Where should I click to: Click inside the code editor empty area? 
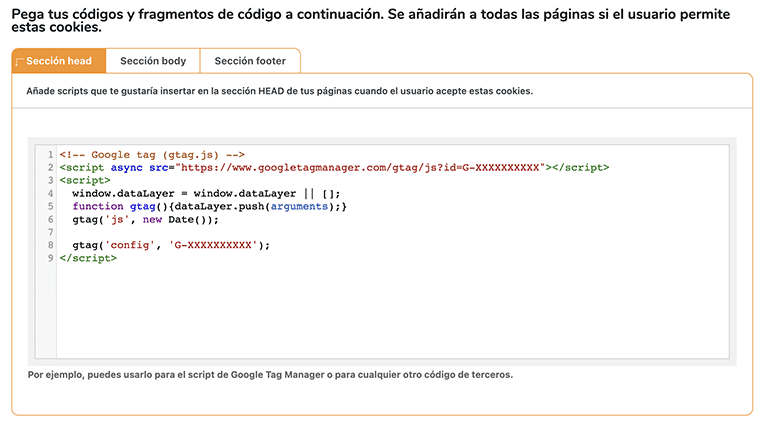point(392,309)
